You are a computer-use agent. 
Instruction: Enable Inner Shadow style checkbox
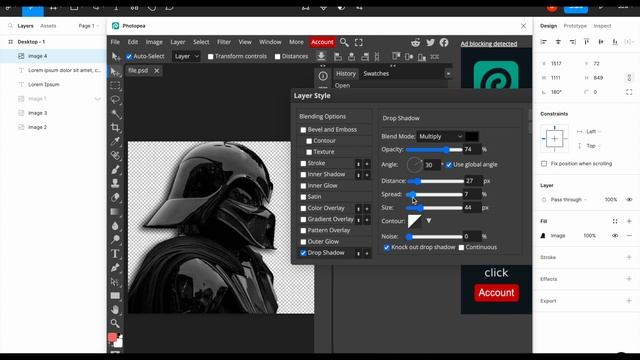(303, 175)
